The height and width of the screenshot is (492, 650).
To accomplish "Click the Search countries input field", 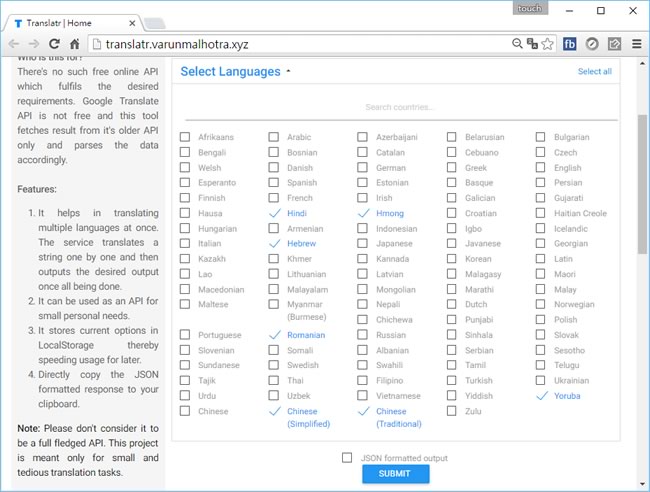I will [x=400, y=107].
